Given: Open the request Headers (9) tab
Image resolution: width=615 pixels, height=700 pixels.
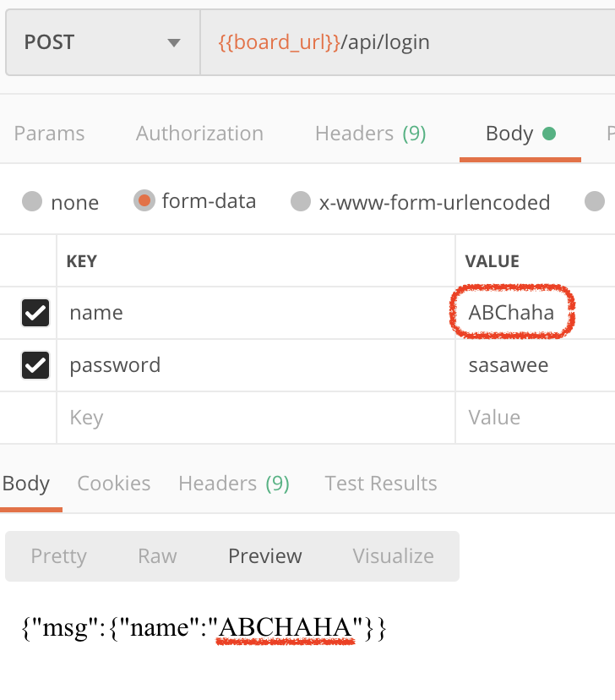Looking at the screenshot, I should click(x=370, y=134).
